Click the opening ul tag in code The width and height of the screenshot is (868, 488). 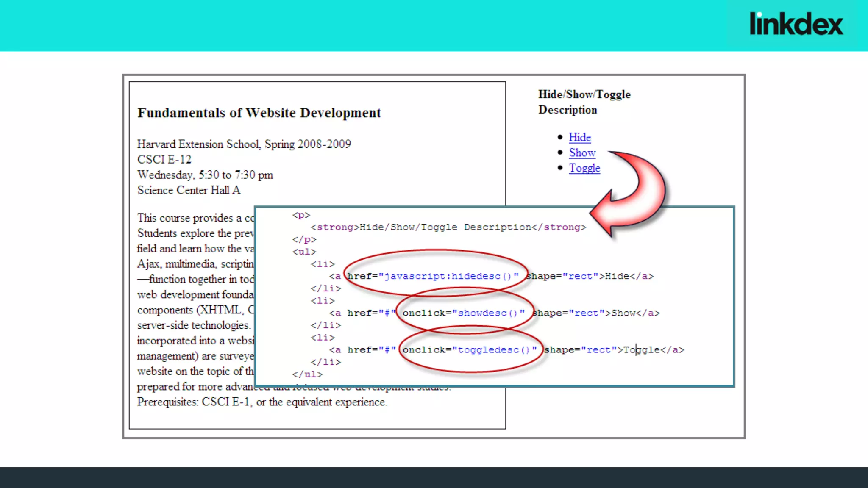pos(304,252)
